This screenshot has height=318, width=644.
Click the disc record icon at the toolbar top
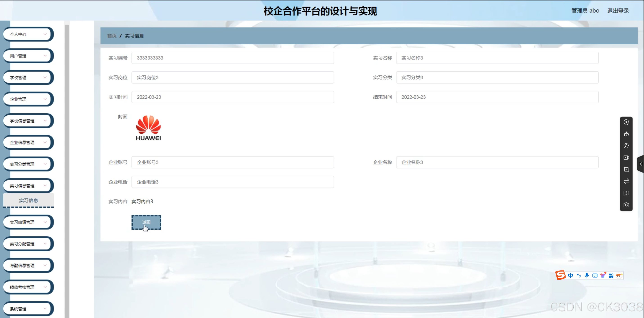626,122
